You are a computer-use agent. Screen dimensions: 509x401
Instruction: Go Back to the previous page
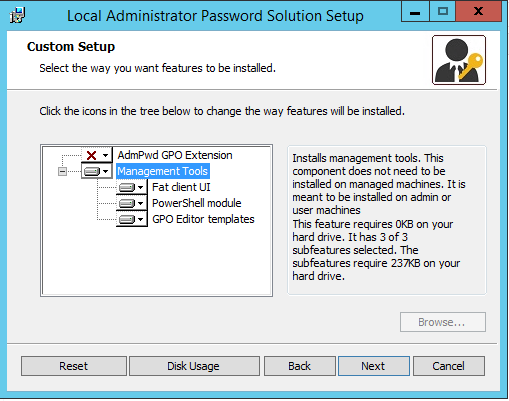(x=300, y=366)
